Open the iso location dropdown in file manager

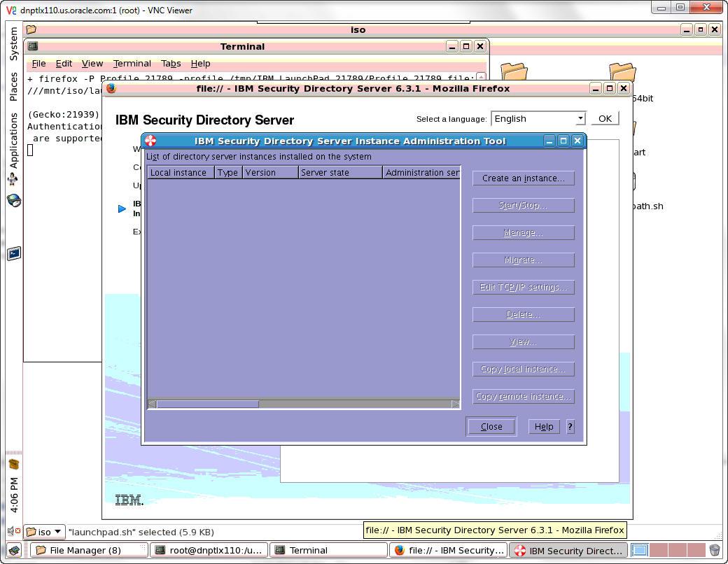(x=44, y=532)
